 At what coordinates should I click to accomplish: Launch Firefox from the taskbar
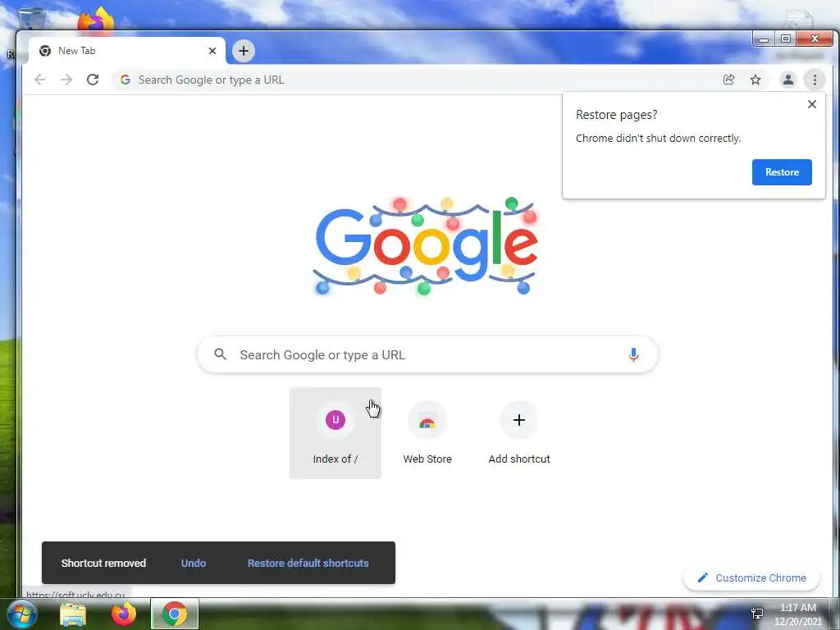point(124,614)
